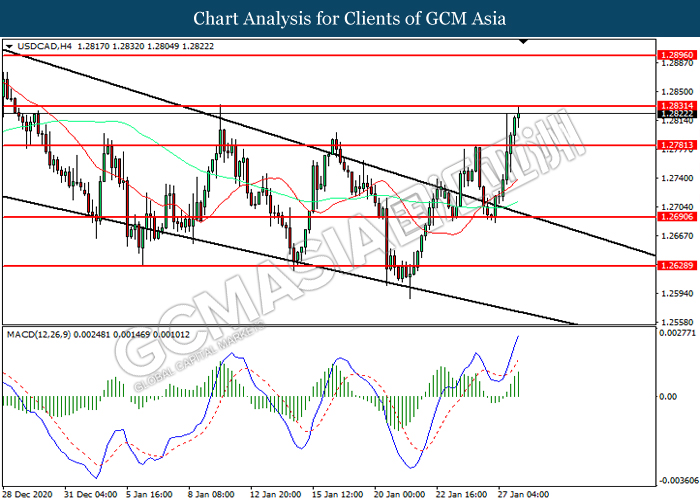Image resolution: width=700 pixels, height=500 pixels.
Task: Click the dropdown triangle beside USDCAD,H4
Action: pos(9,46)
